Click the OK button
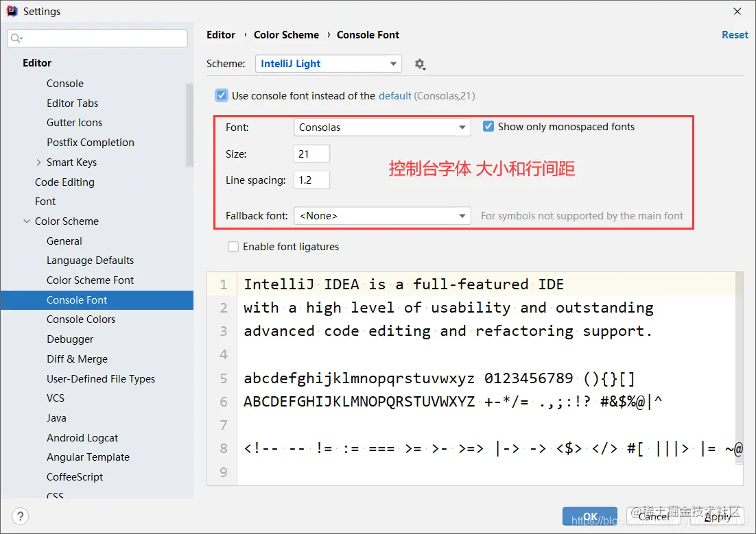756x534 pixels. pos(590,517)
